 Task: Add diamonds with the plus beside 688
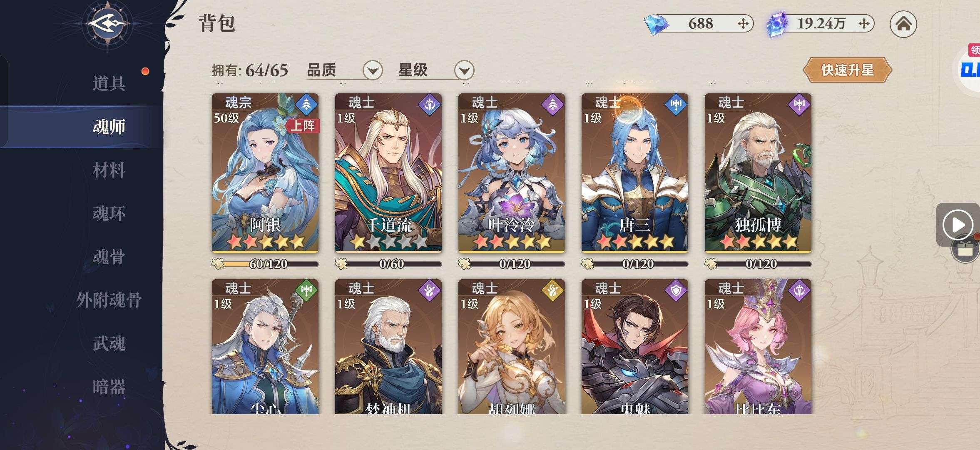tap(743, 24)
